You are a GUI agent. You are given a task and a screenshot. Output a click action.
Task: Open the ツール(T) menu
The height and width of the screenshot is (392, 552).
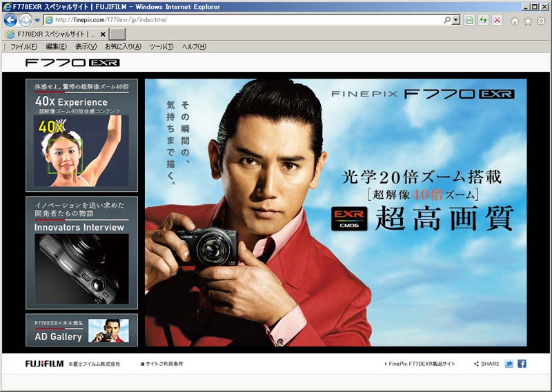(161, 46)
